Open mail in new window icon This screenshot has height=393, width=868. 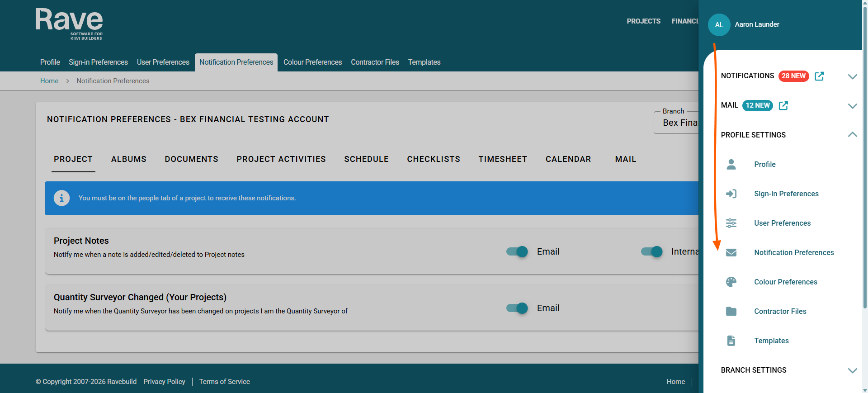(783, 105)
